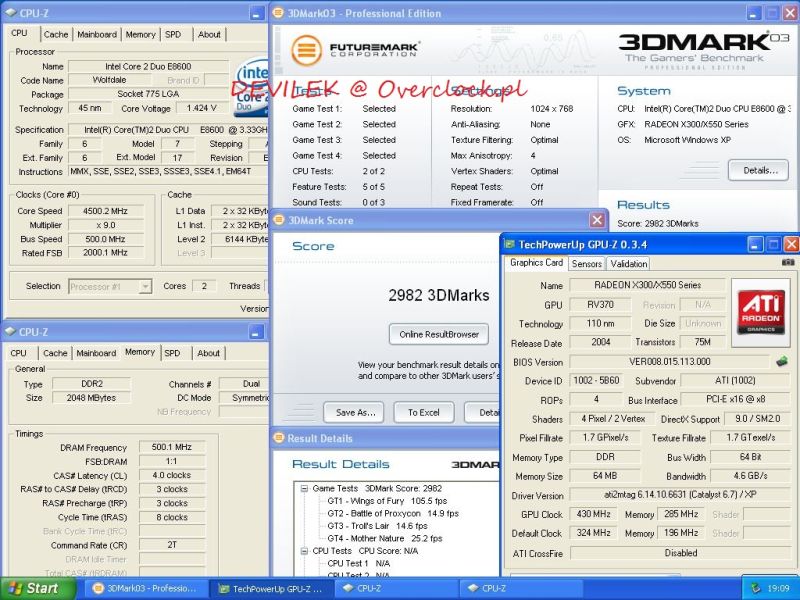This screenshot has width=800, height=600.
Task: Switch to CPU tab in lower CPU-Z
Action: coord(18,353)
